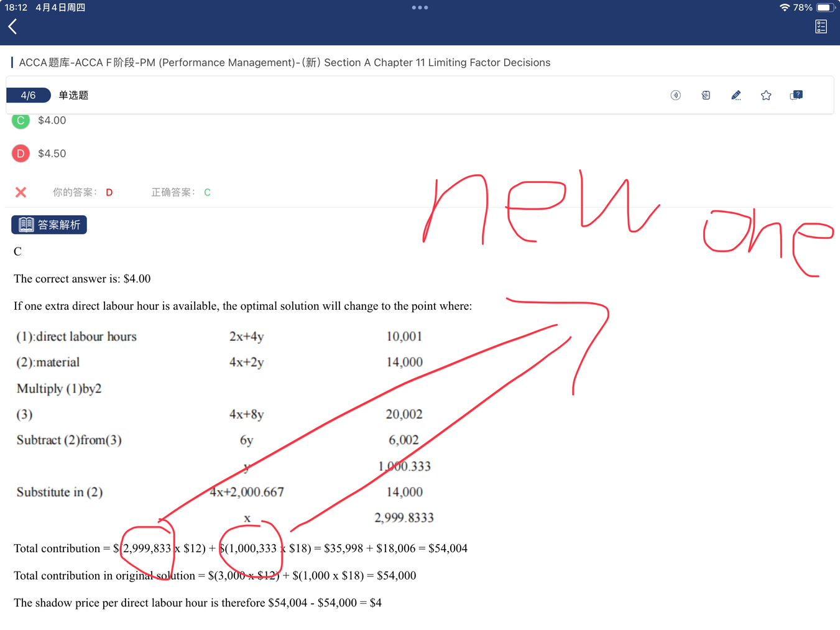The width and height of the screenshot is (840, 630).
Task: Tap the 单选题 question type label
Action: (73, 95)
